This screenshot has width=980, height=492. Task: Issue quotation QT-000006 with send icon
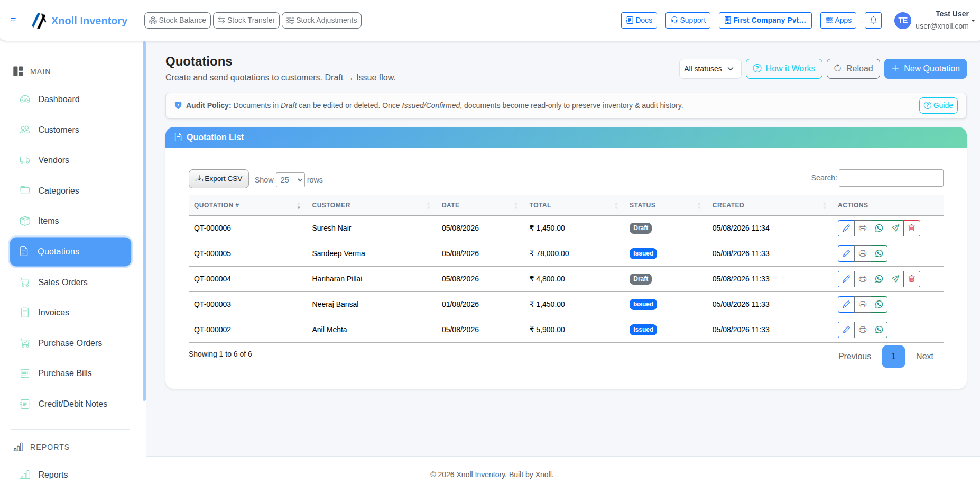[x=895, y=228]
